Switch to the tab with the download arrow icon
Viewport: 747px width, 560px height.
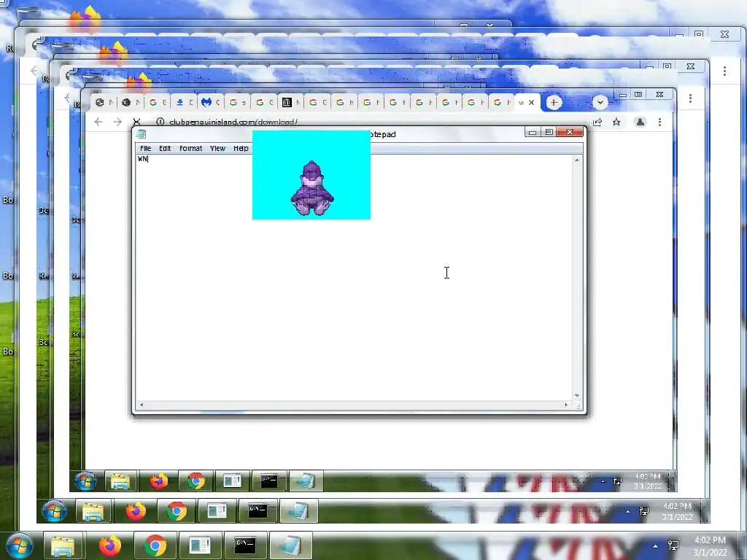[183, 102]
